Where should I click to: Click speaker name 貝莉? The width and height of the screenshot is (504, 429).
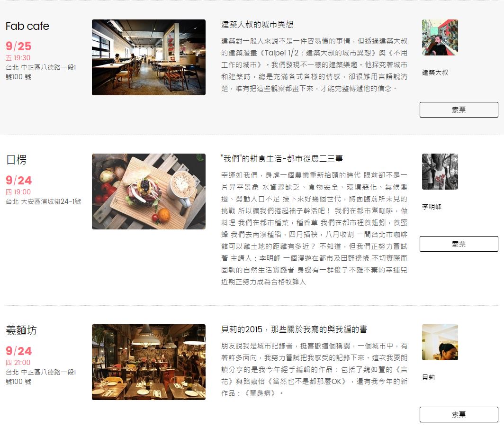[429, 377]
